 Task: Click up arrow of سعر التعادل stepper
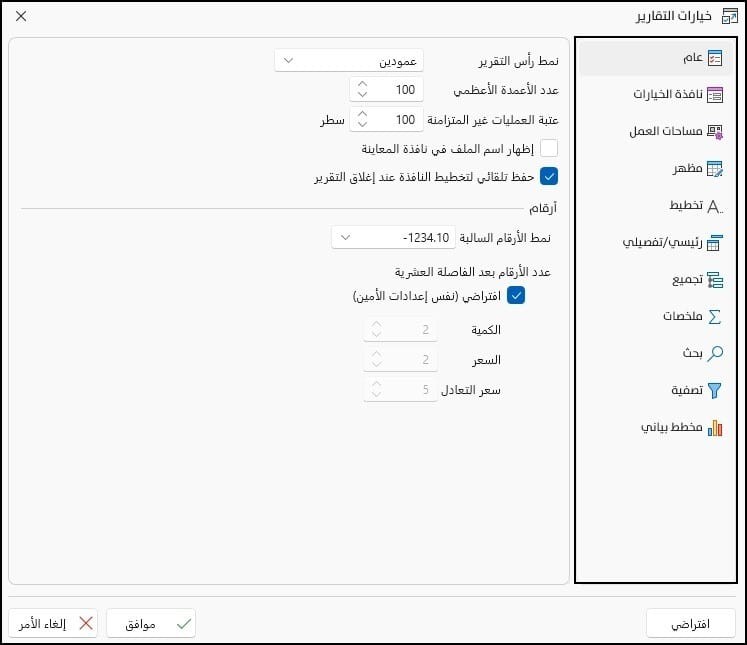[x=376, y=384]
